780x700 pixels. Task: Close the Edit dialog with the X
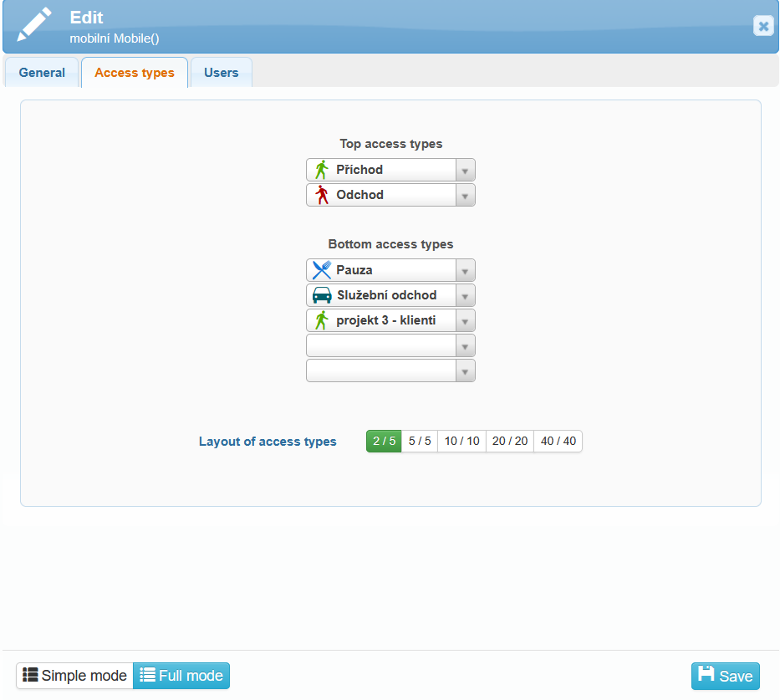(x=763, y=26)
